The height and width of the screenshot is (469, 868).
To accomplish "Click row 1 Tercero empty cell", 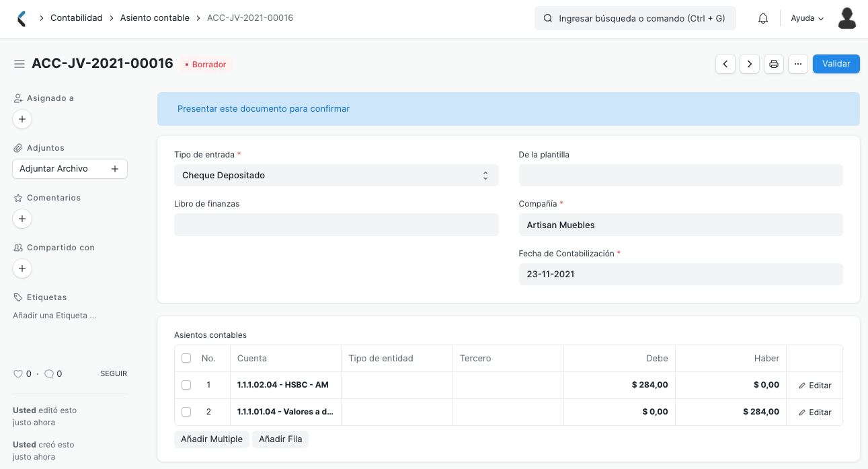I will click(508, 385).
